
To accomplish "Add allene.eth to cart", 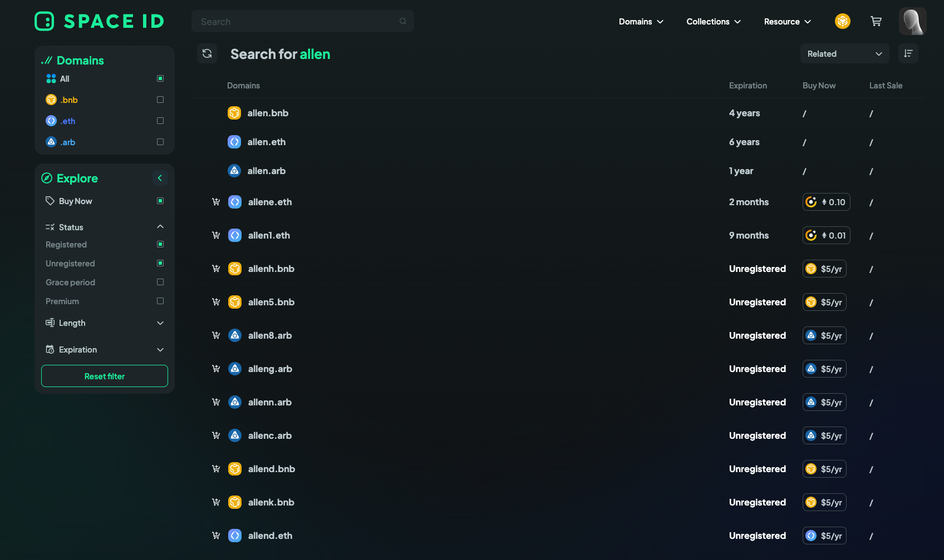I will point(216,202).
